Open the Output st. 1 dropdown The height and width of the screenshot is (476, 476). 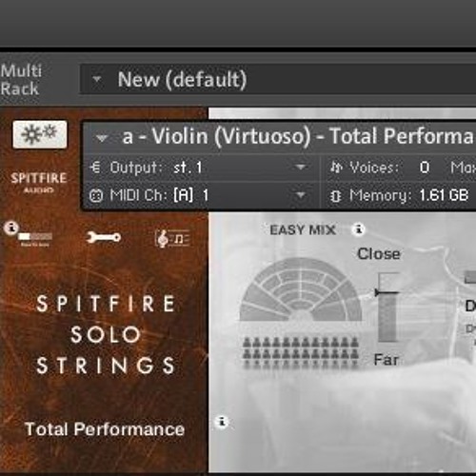[x=300, y=167]
